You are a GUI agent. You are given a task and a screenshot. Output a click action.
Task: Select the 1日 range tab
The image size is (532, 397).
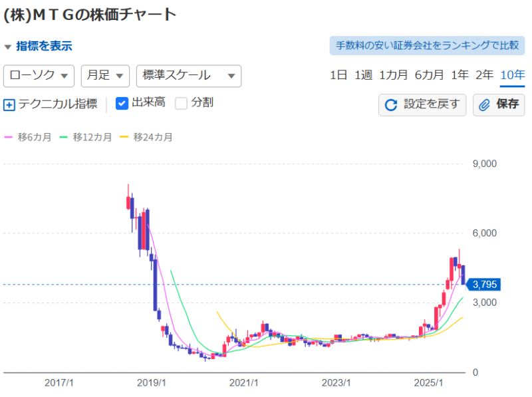pyautogui.click(x=338, y=75)
